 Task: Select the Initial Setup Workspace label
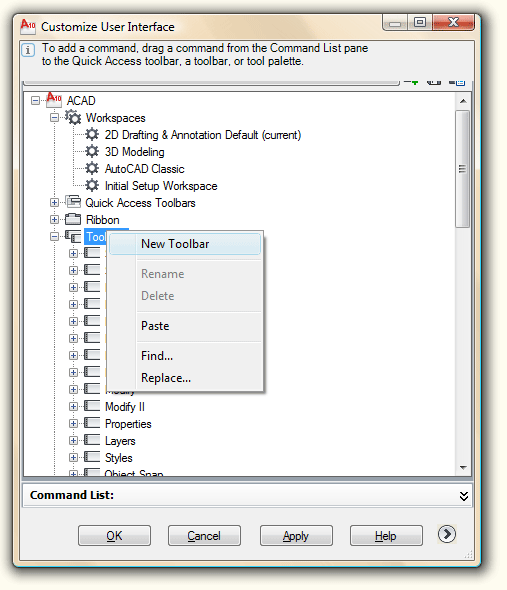(x=161, y=186)
